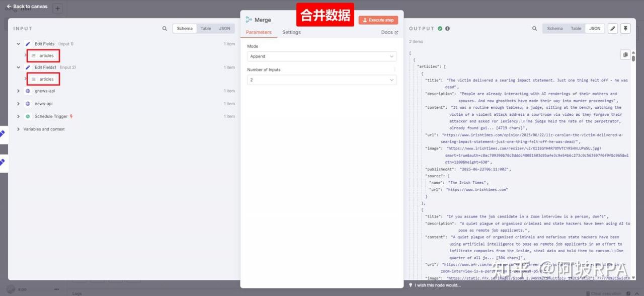The height and width of the screenshot is (296, 644).
Task: Open search in the OUTPUT panel
Action: pos(535,29)
